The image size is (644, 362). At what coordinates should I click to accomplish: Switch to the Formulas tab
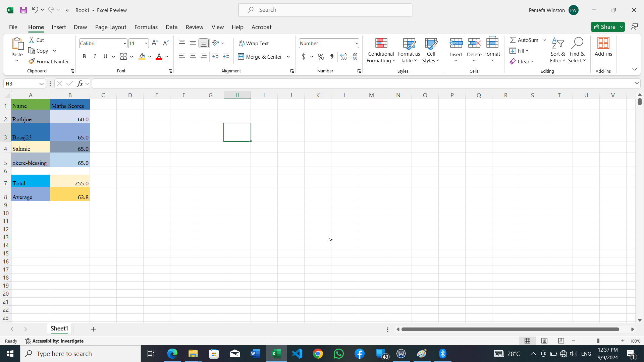[x=146, y=27]
